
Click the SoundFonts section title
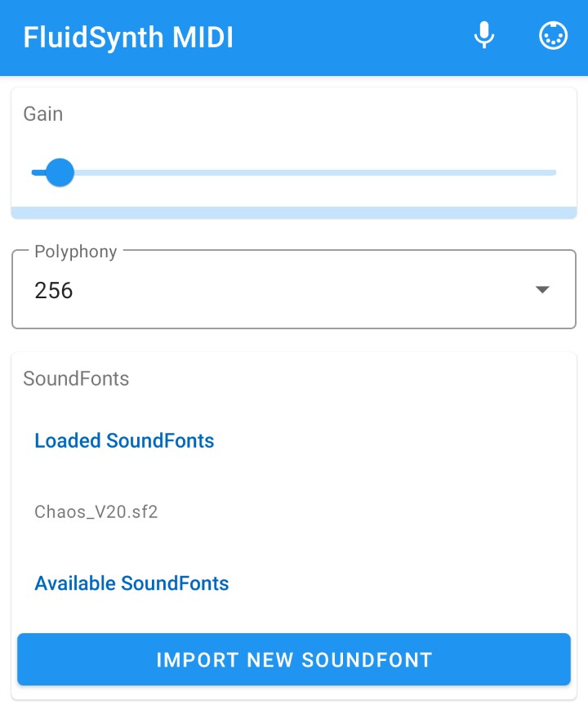tap(76, 378)
